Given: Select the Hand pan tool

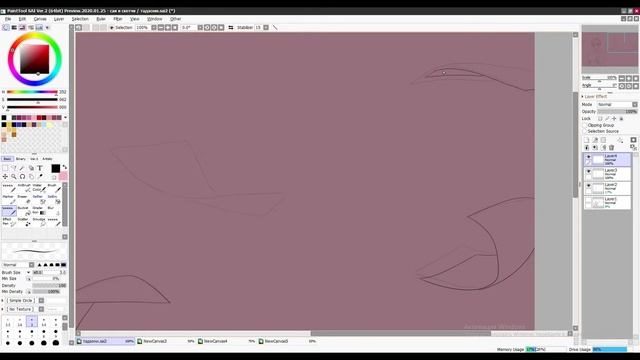Looking at the screenshot, I should (31, 177).
